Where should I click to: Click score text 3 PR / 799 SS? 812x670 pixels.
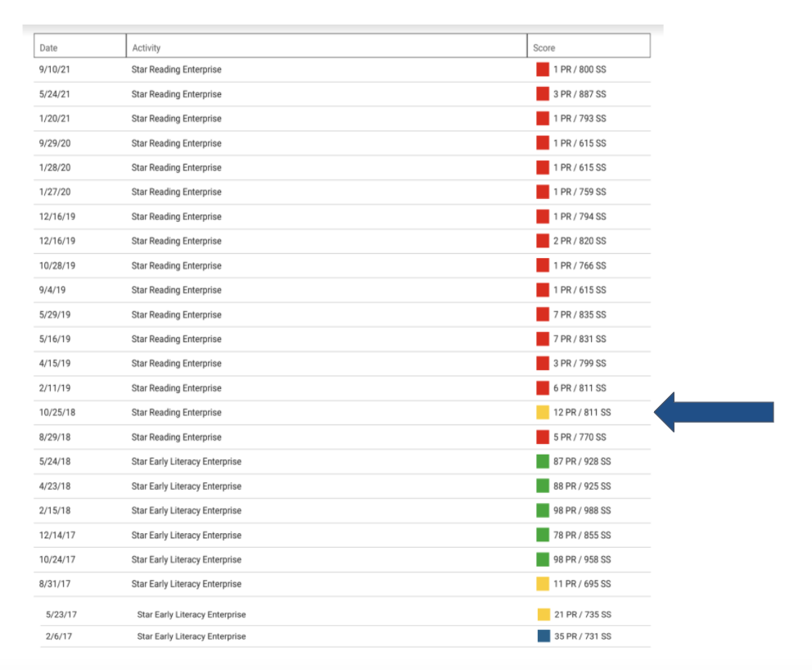click(580, 363)
